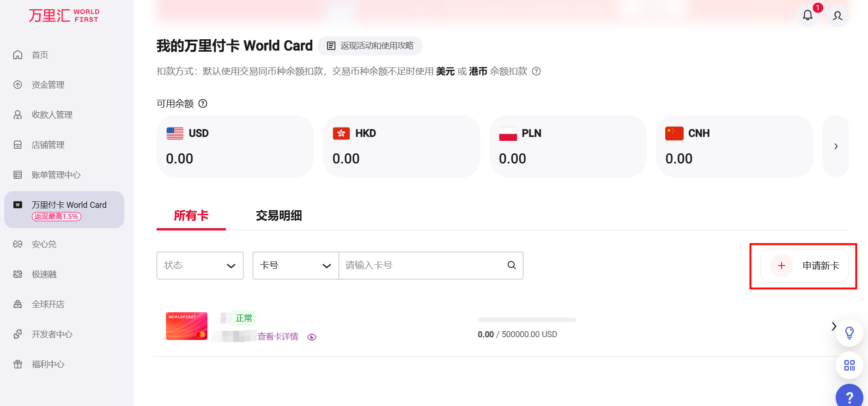This screenshot has height=406, width=868.
Task: Switch to 交易明细 tab
Action: click(279, 216)
